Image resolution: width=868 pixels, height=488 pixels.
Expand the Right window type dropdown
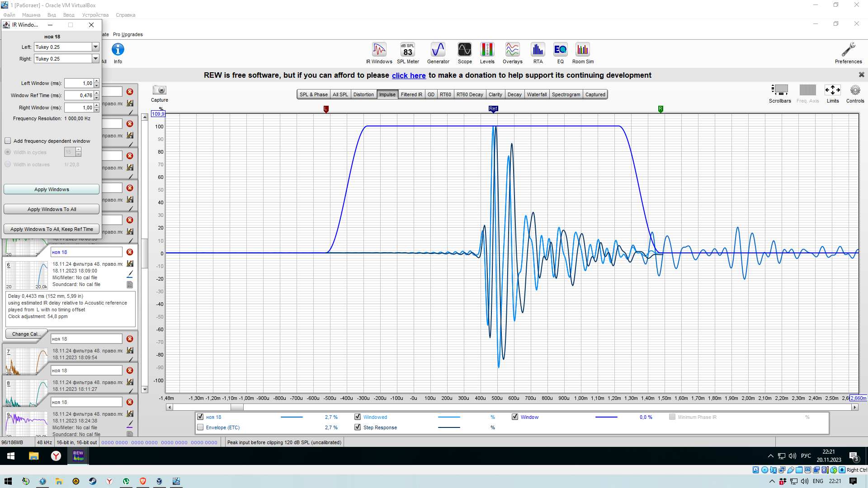pos(95,59)
